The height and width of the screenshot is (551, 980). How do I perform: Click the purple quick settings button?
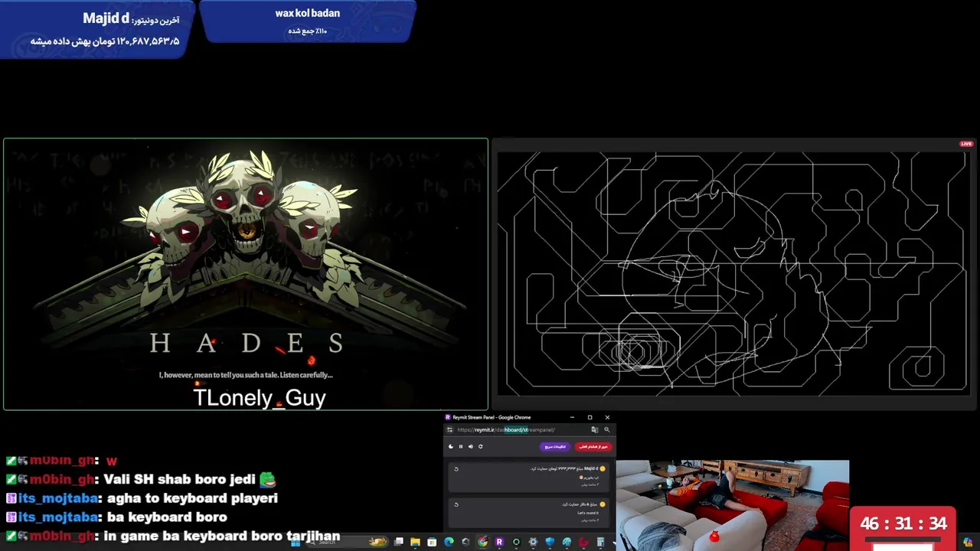point(555,447)
